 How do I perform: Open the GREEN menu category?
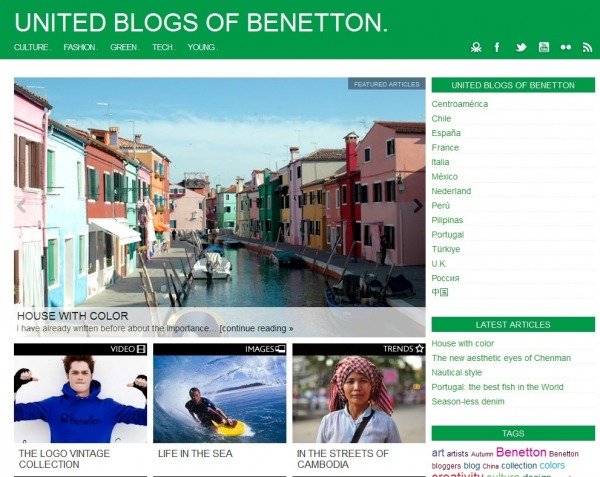click(x=124, y=47)
